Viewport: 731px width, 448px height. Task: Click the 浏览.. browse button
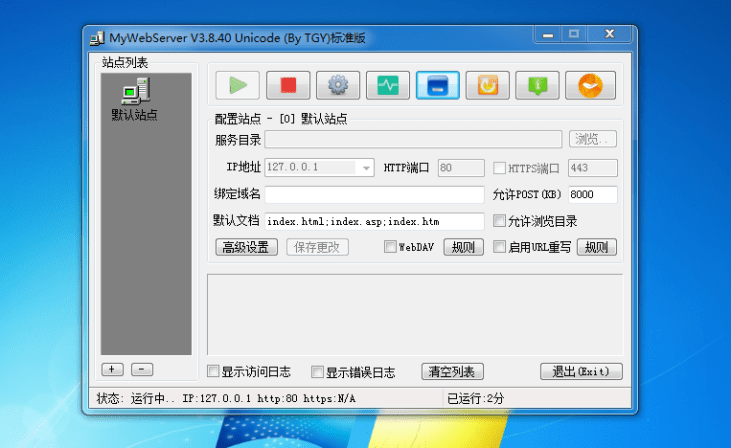pos(593,139)
